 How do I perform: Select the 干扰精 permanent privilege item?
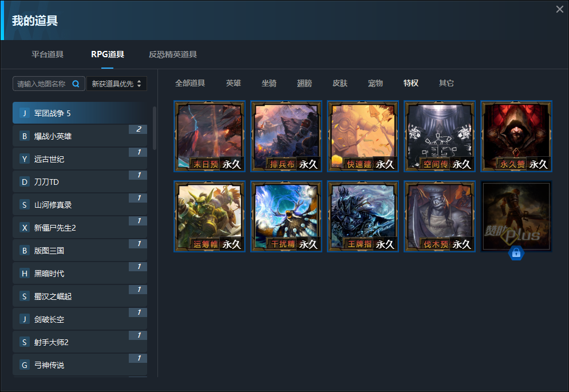286,216
